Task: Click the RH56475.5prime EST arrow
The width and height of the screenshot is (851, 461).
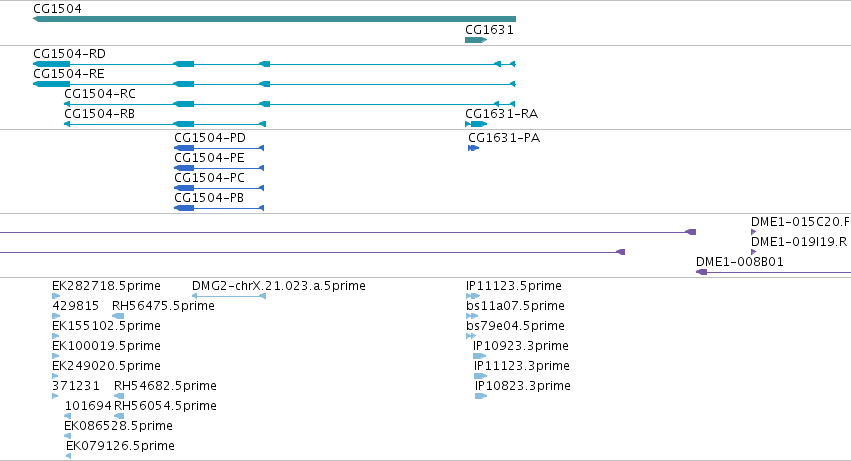Action: pyautogui.click(x=118, y=316)
